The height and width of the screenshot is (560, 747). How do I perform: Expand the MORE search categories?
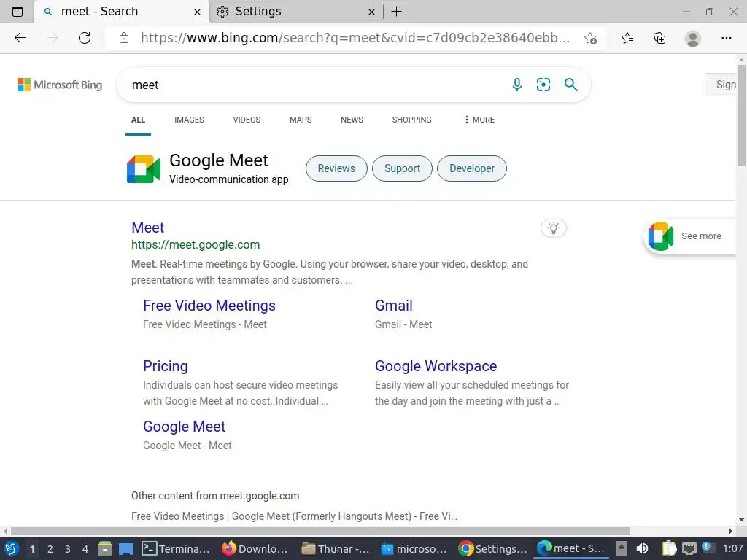point(479,120)
